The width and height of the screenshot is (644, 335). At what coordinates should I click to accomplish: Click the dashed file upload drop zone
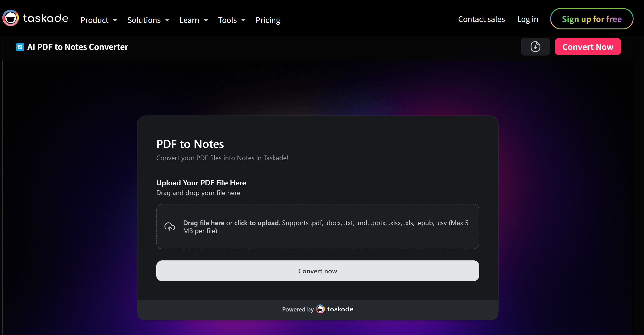(x=318, y=226)
